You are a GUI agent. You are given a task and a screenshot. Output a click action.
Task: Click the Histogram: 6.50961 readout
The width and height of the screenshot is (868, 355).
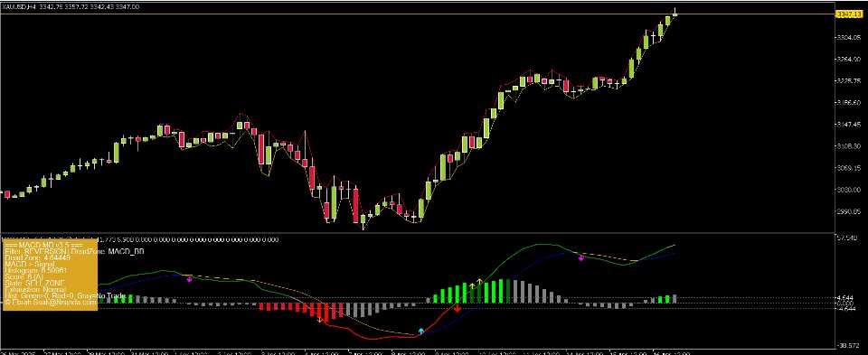coord(36,270)
